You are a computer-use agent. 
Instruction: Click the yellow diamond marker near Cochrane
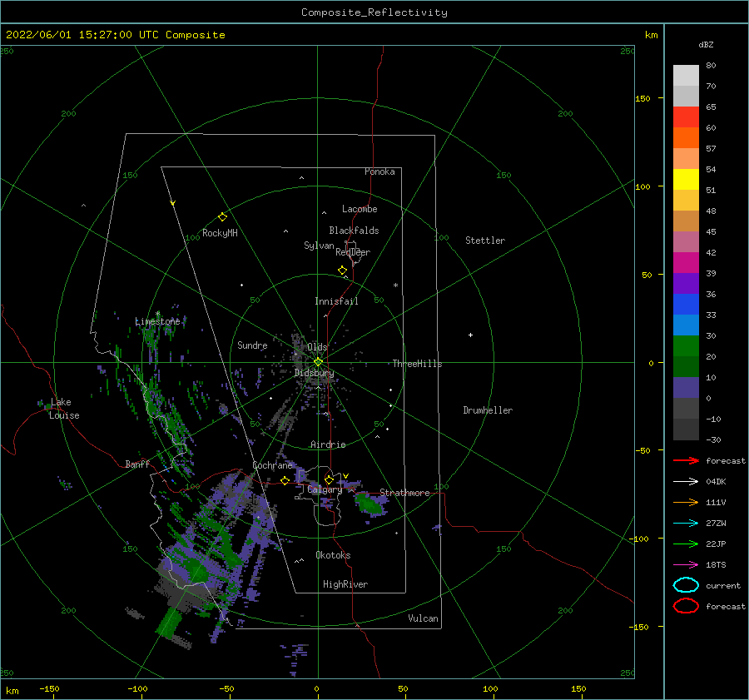285,480
